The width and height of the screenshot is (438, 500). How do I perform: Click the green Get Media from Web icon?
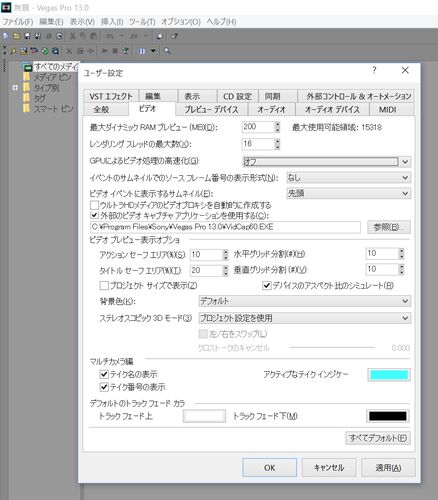pyautogui.click(x=45, y=51)
